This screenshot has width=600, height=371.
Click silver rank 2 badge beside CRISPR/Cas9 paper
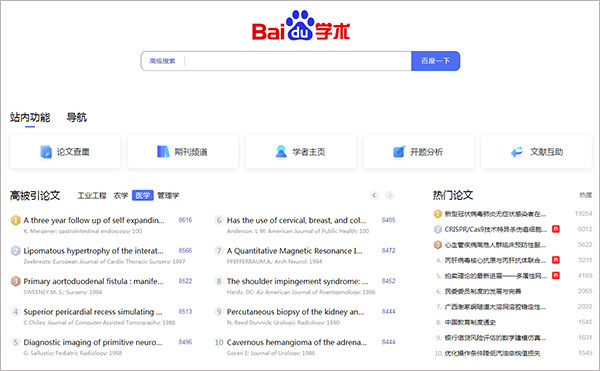[x=438, y=229]
